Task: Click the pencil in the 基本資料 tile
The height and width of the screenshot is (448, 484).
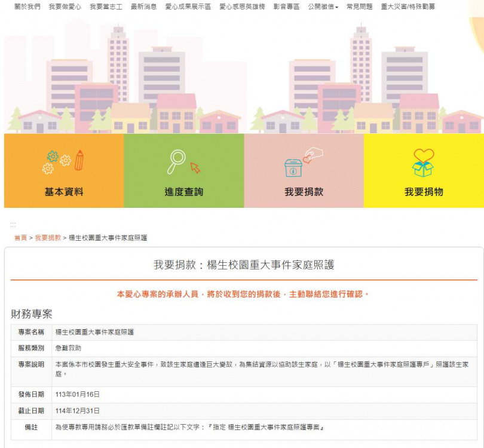Action: pos(78,159)
